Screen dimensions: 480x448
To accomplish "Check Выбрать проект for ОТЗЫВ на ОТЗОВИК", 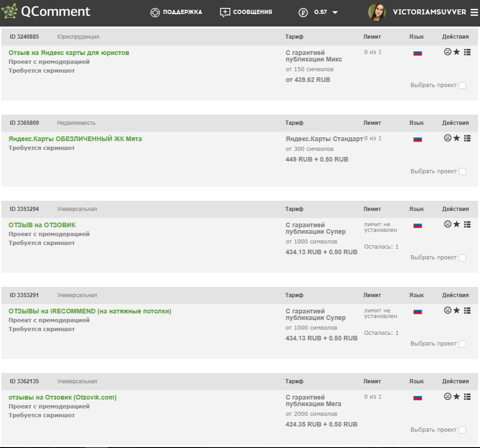I will click(463, 258).
